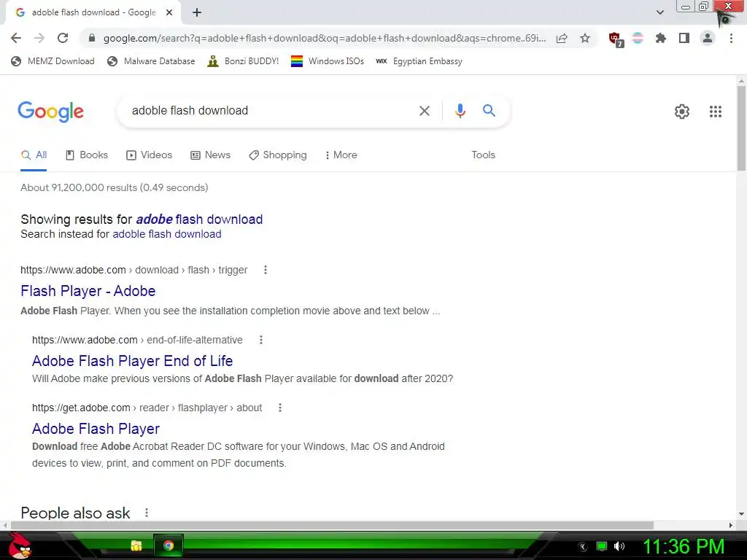Open Flash Player - Adobe result
The width and height of the screenshot is (747, 560).
(88, 291)
